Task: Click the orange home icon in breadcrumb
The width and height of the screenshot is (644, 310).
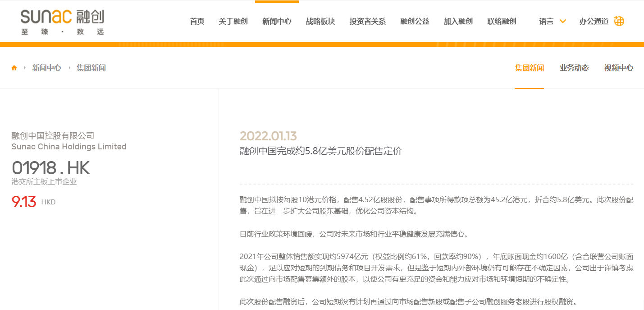Action: 14,68
